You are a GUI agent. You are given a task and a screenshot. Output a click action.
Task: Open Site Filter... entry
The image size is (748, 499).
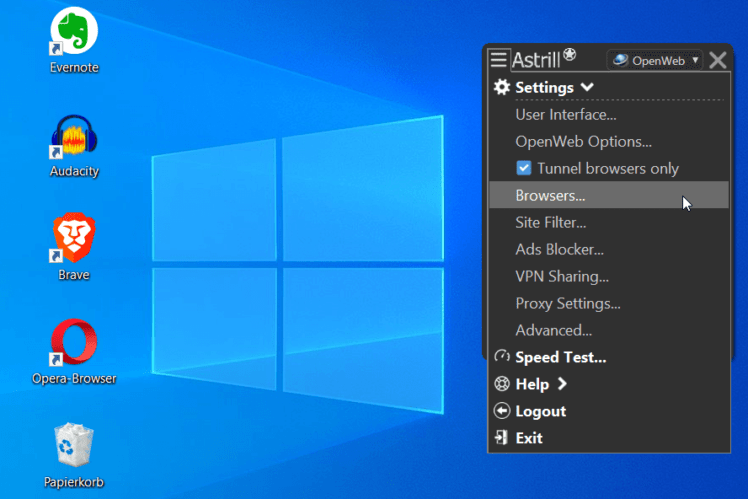(x=551, y=222)
